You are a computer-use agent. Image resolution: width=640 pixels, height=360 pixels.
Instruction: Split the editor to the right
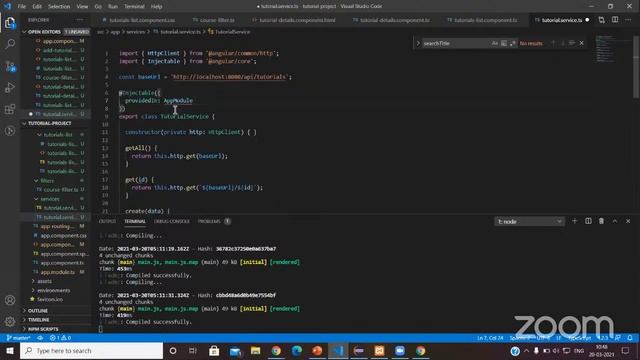[615, 20]
